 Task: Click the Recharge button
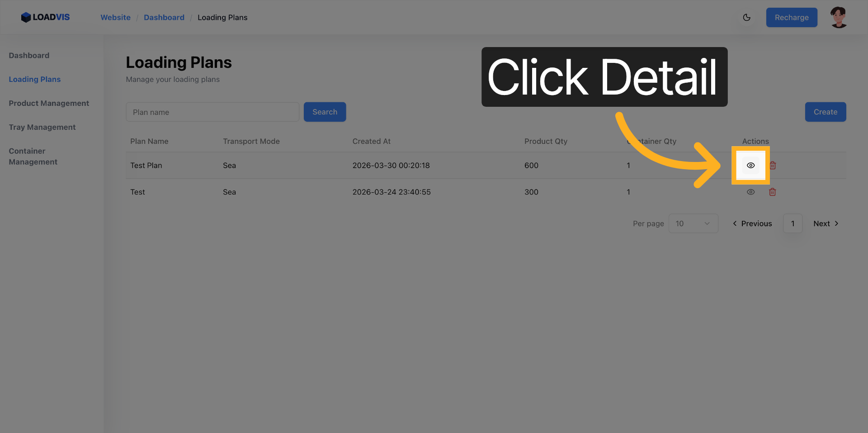[791, 18]
